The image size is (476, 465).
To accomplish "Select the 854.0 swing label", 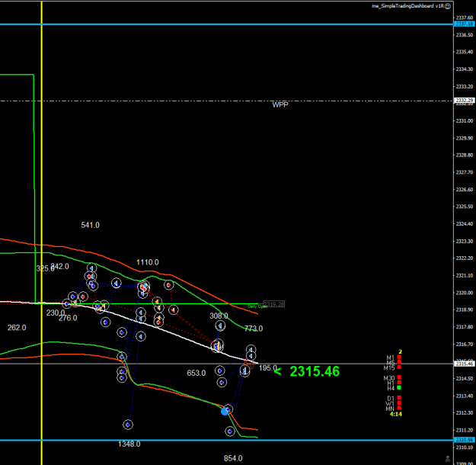I will [233, 458].
